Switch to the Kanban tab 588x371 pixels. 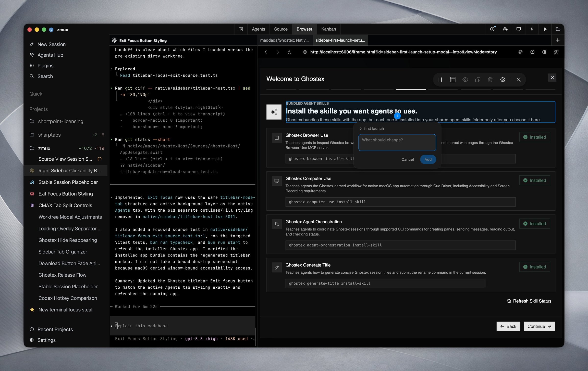tap(329, 29)
